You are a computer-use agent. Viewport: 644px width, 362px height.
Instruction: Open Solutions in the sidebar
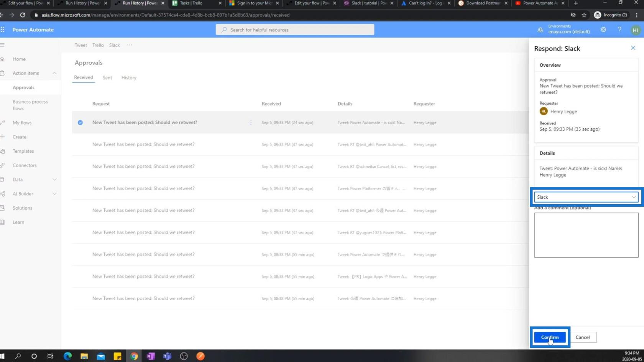(x=22, y=208)
